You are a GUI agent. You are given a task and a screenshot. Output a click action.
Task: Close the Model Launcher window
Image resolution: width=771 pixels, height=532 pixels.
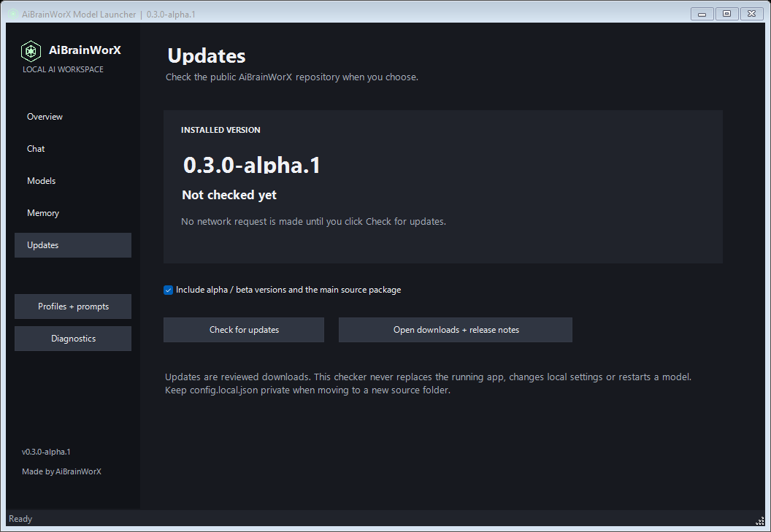click(x=751, y=14)
